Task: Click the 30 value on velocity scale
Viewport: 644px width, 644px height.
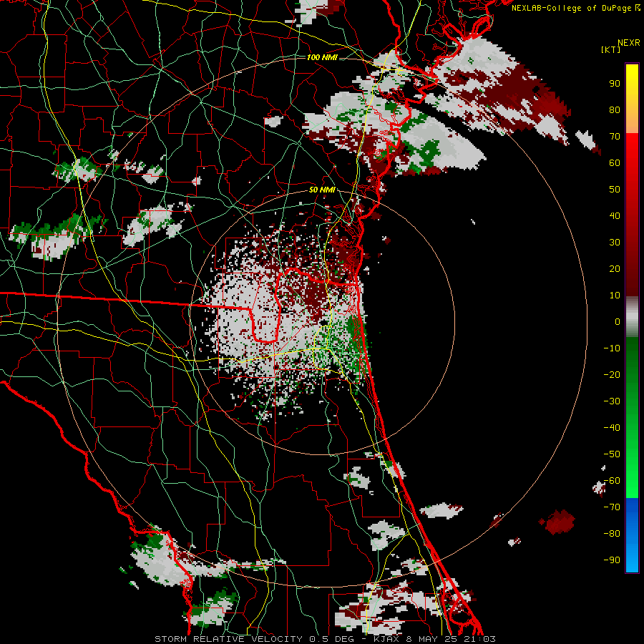Action: click(x=615, y=243)
